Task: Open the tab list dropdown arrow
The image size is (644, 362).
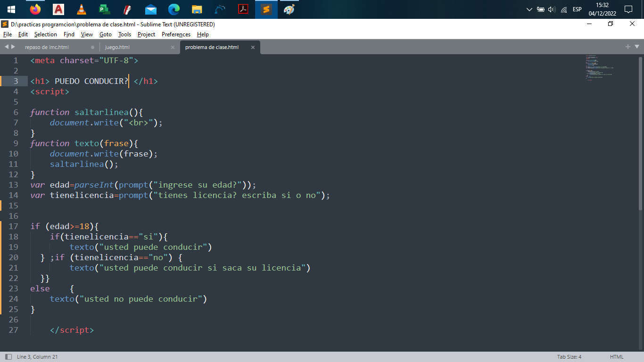Action: [637, 47]
